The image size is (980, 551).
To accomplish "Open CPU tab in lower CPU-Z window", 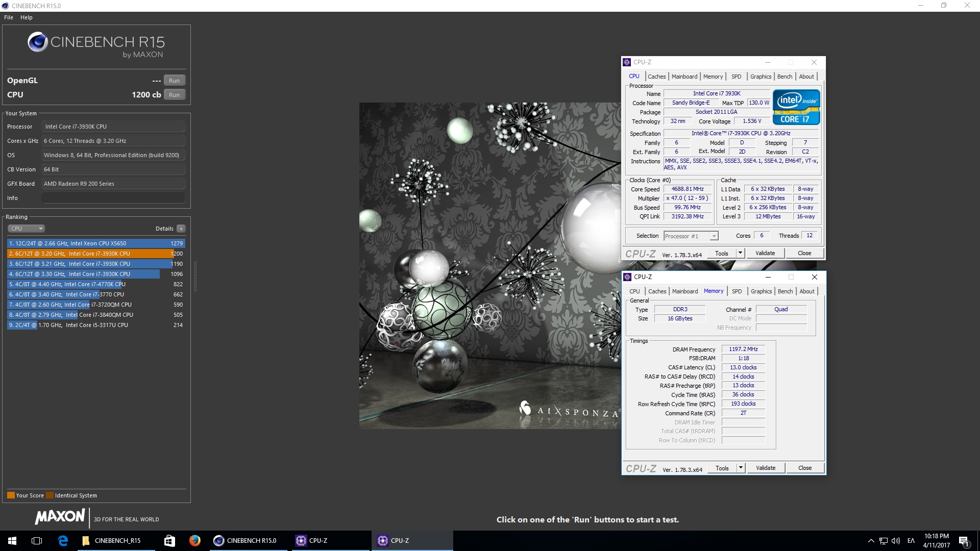I will click(x=634, y=291).
